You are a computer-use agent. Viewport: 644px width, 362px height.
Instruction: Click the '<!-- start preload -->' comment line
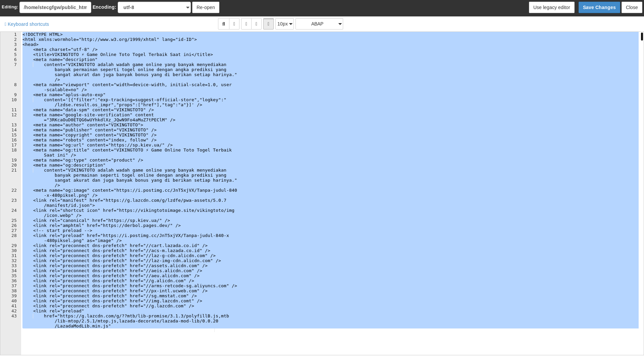63,231
